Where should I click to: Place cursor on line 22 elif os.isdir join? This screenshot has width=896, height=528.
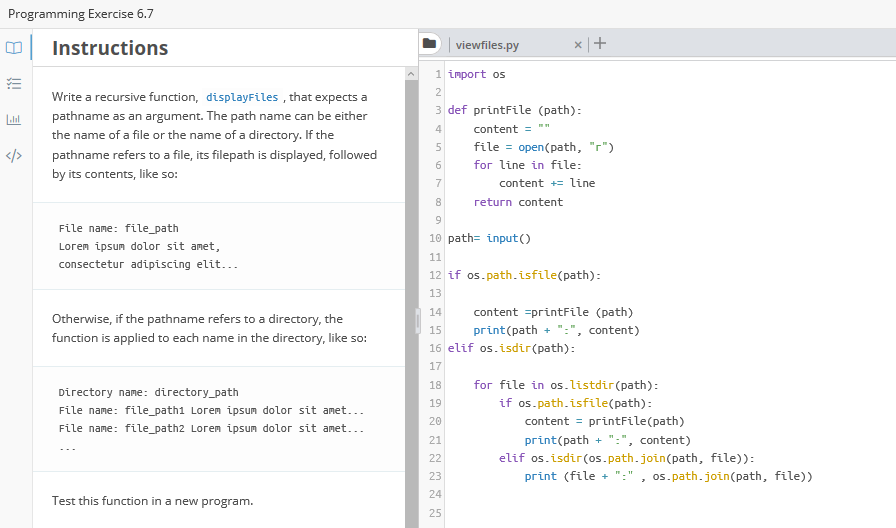626,458
